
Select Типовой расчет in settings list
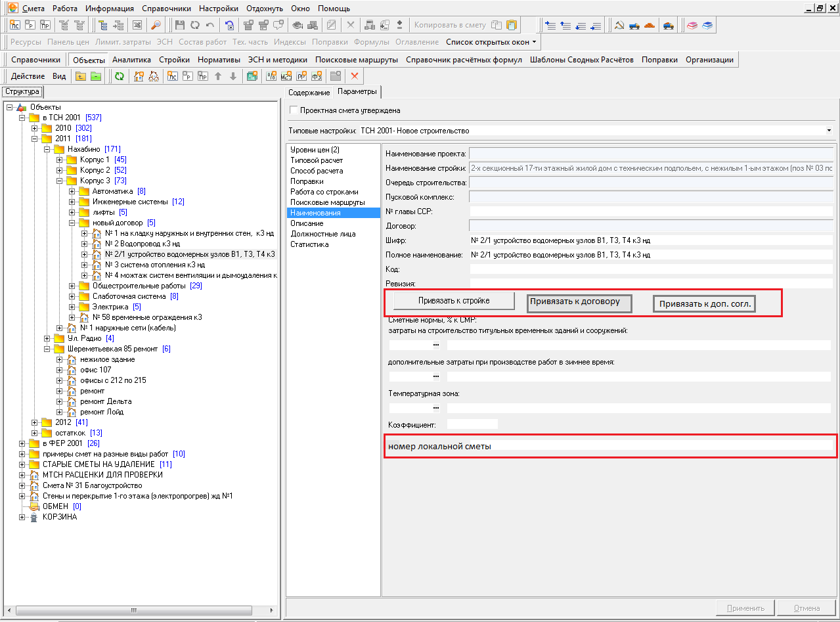pyautogui.click(x=317, y=160)
